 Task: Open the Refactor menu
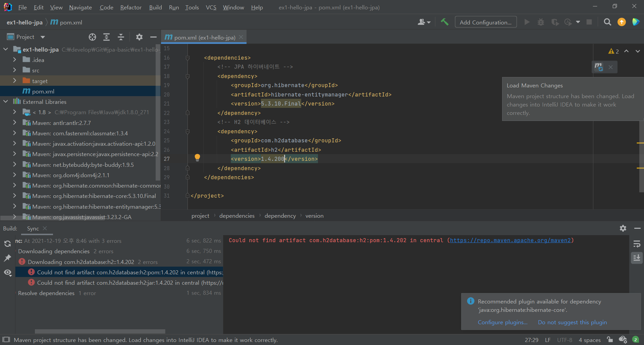(x=131, y=7)
